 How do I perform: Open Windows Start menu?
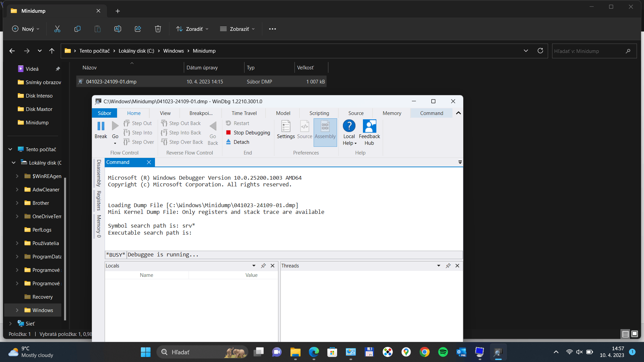[x=146, y=352]
